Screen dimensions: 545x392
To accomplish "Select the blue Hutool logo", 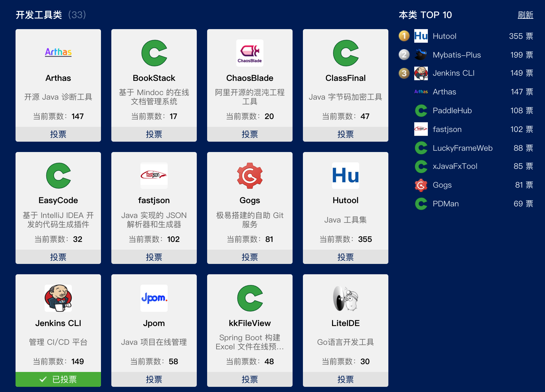I will (x=345, y=176).
